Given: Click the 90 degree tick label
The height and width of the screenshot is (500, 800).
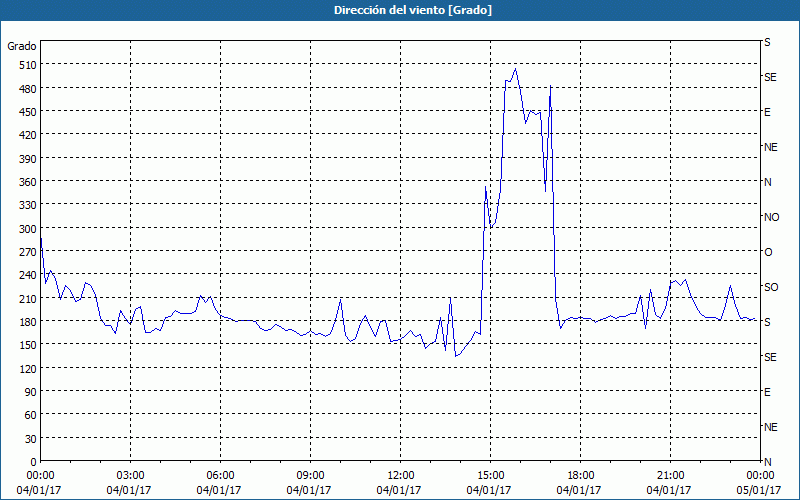Looking at the screenshot, I should [31, 392].
